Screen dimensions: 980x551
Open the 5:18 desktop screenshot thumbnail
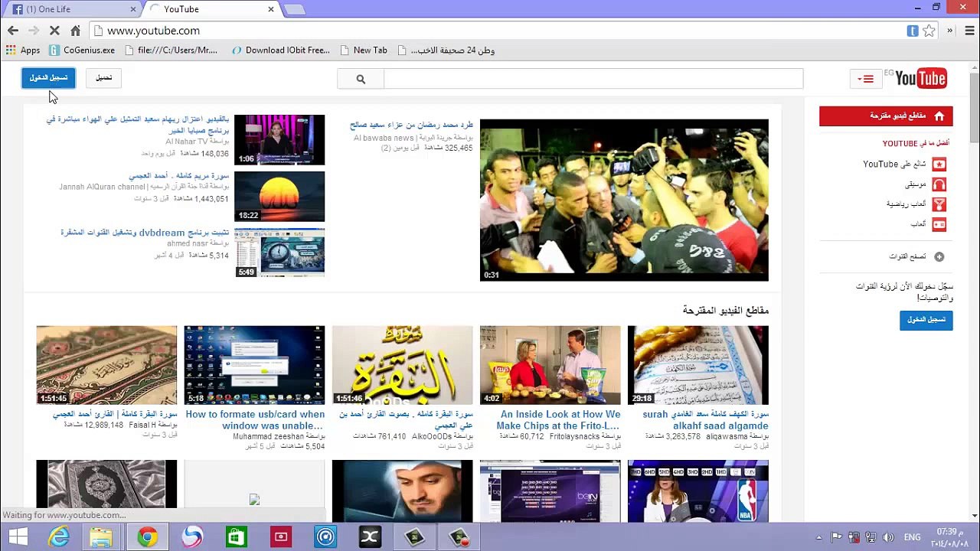point(254,365)
